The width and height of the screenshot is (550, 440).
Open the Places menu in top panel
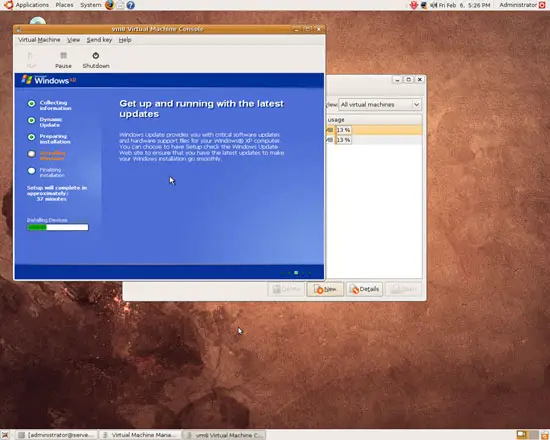(65, 5)
